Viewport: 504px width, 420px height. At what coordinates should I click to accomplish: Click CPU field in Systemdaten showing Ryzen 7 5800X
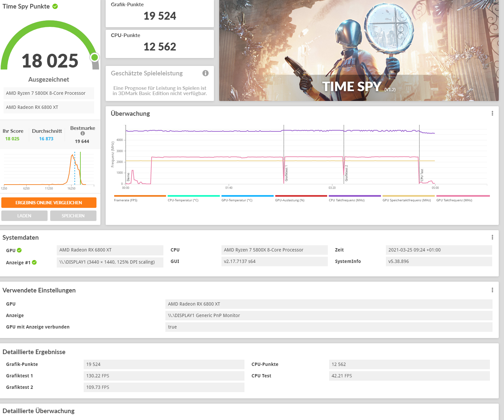pos(275,250)
